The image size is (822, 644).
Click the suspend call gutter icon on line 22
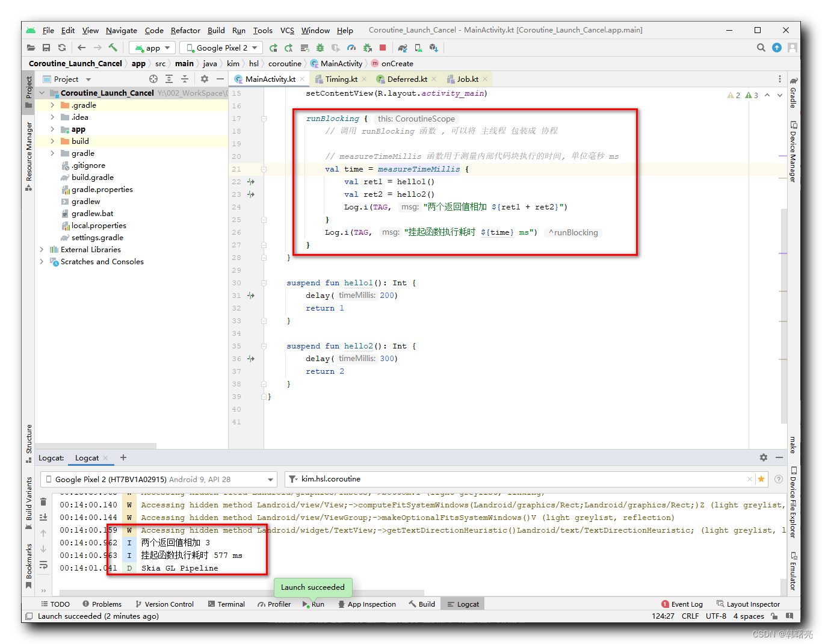250,182
